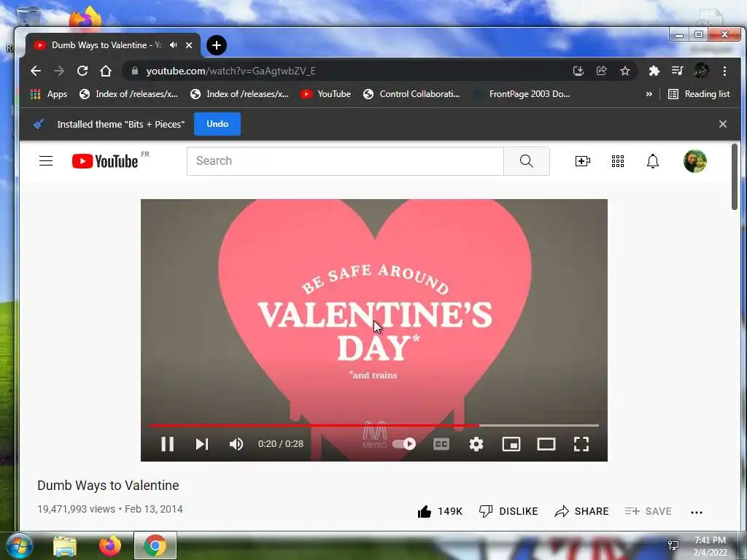Enable miniplayer mode

pos(511,444)
